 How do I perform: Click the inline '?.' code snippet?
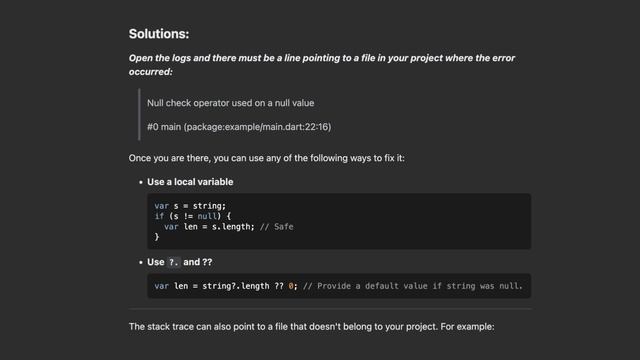tap(173, 262)
